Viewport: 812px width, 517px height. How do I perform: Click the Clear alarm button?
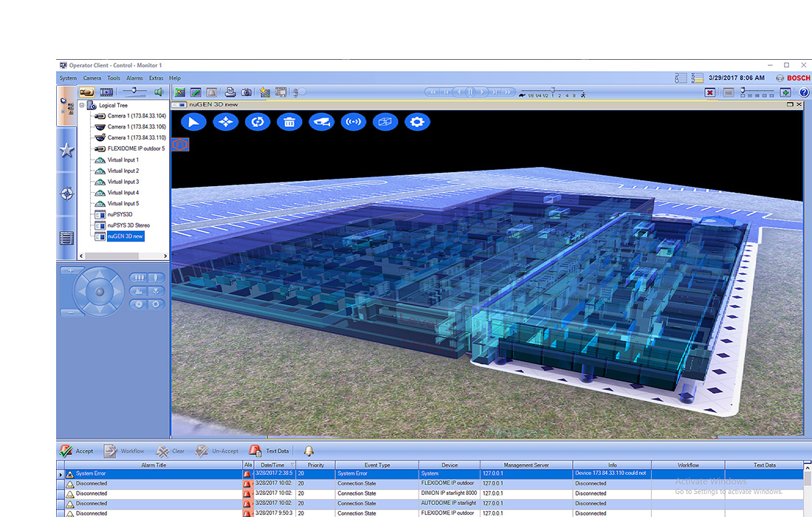coord(171,451)
